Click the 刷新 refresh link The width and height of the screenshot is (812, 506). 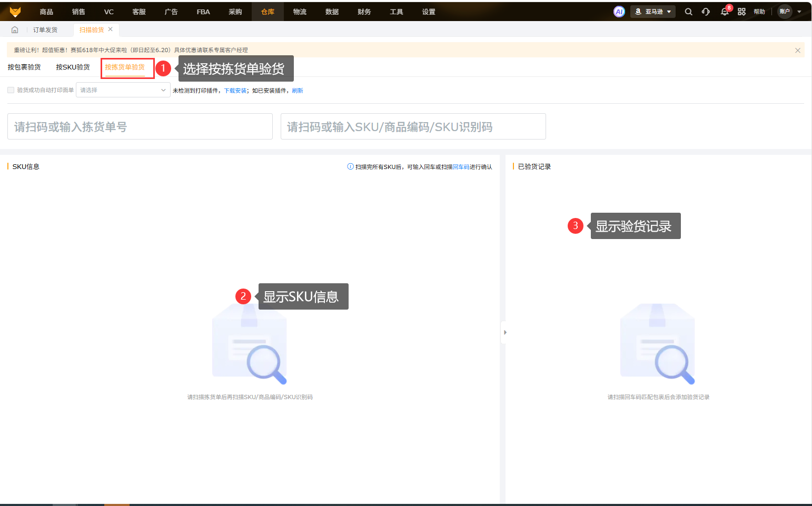(298, 91)
